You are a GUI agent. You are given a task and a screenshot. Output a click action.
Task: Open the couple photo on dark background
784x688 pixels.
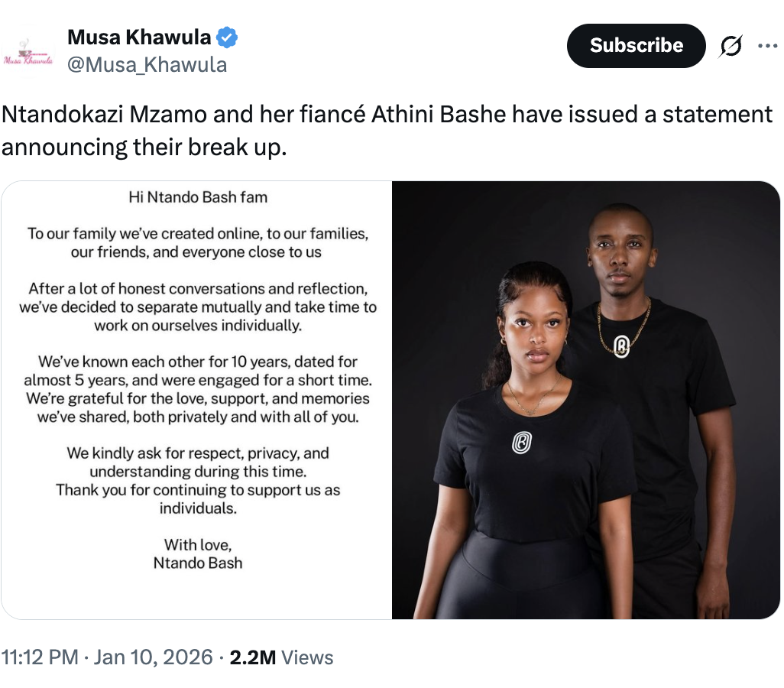point(585,400)
